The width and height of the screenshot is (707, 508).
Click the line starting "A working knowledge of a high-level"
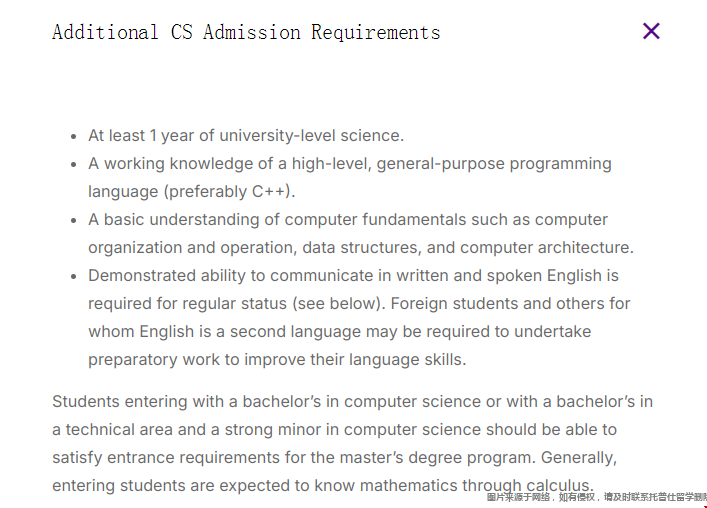(x=350, y=164)
